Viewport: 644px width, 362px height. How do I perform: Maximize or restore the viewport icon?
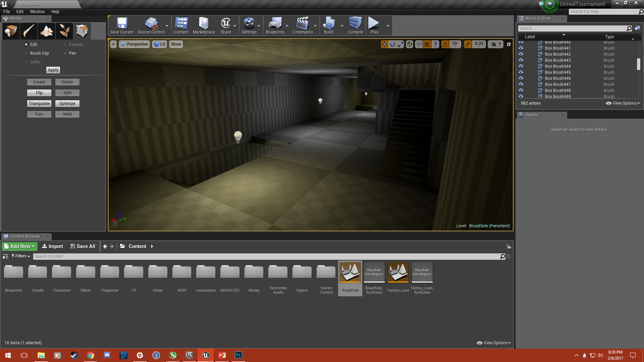point(509,44)
